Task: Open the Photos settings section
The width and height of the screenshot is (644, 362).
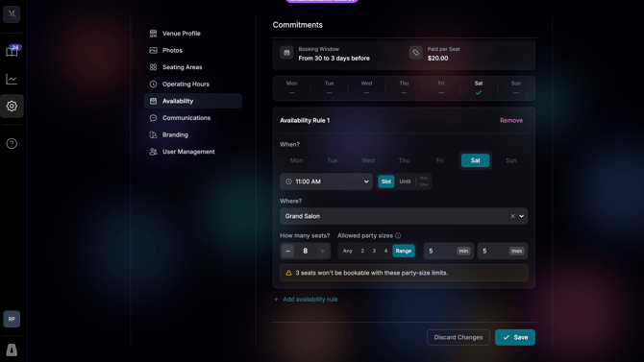Action: (192, 50)
